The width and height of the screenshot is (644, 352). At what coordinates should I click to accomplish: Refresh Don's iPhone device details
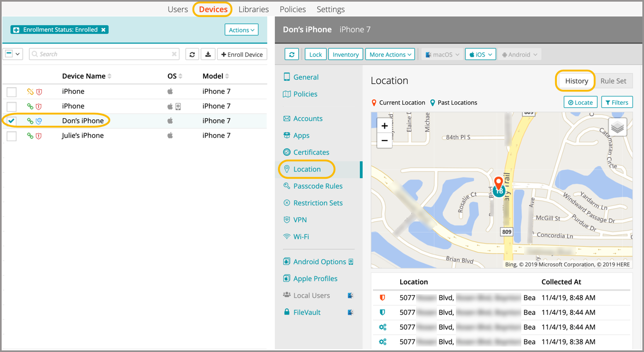pyautogui.click(x=292, y=54)
